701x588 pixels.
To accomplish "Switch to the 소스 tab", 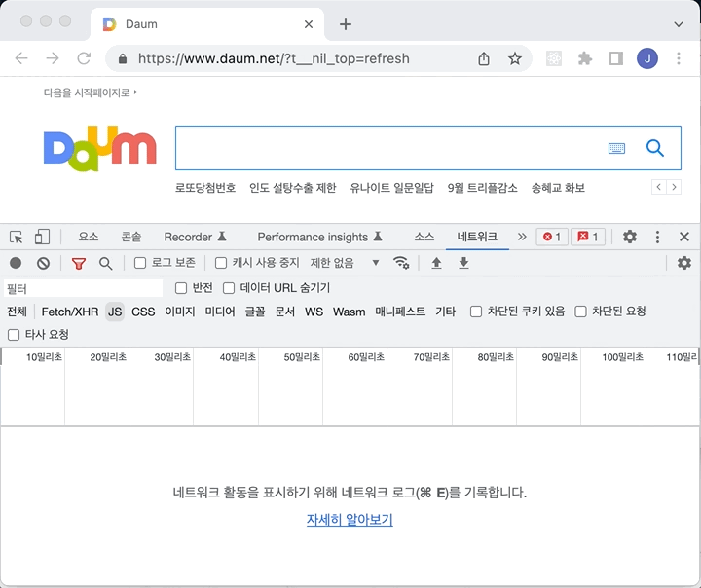I will tap(424, 237).
